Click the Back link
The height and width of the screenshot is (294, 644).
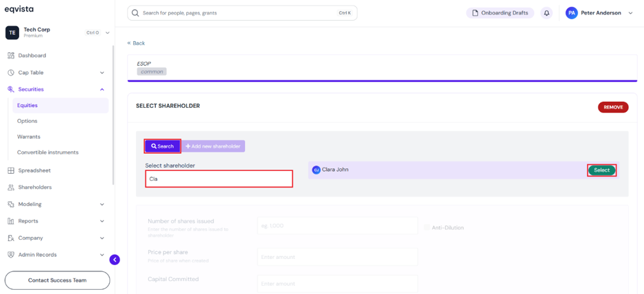coord(136,43)
